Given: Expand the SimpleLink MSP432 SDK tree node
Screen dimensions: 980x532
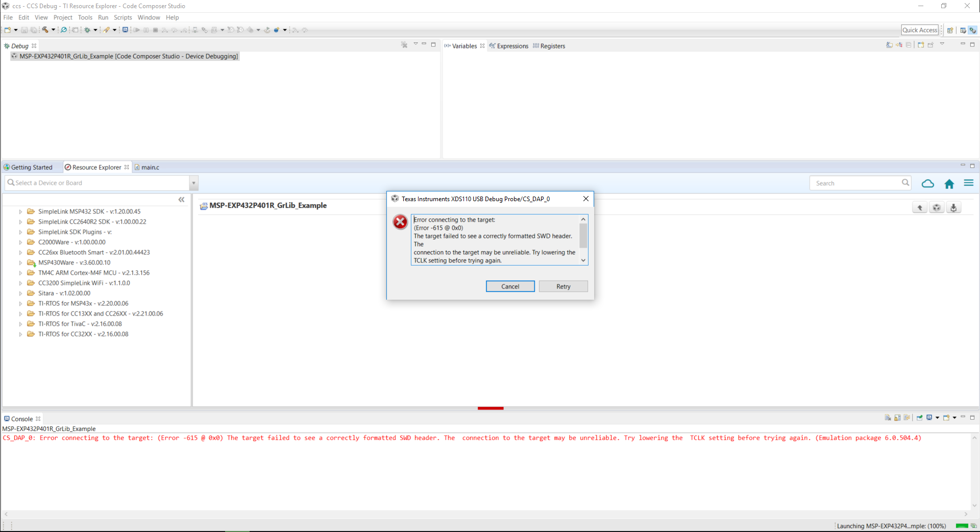Looking at the screenshot, I should tap(20, 211).
